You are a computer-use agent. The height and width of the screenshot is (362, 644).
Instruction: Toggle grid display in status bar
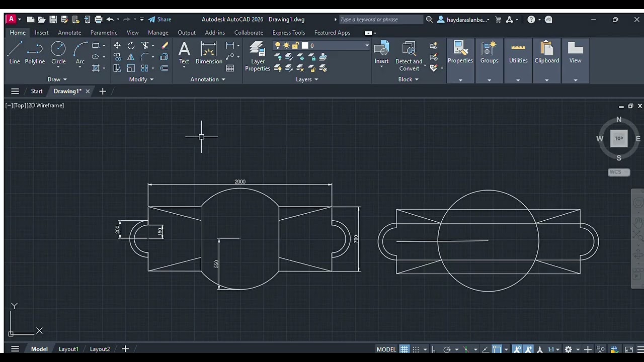coord(404,349)
